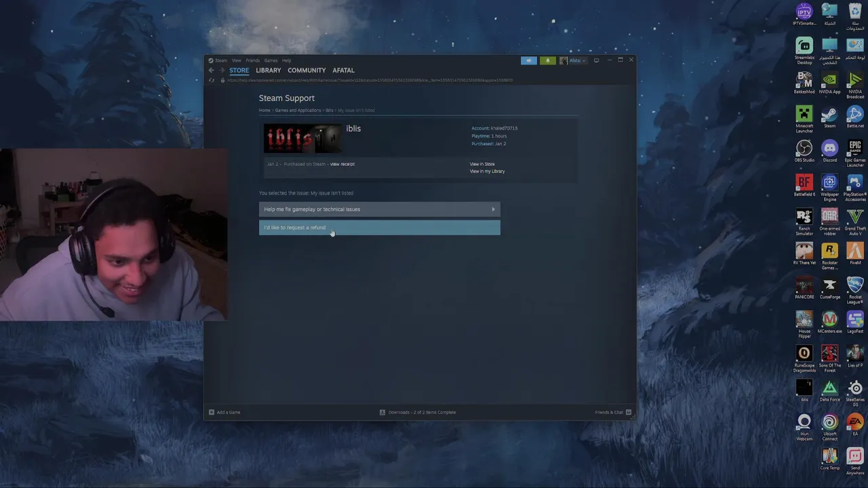Open the Friends menu in Steam
This screenshot has height=488, width=868.
252,60
